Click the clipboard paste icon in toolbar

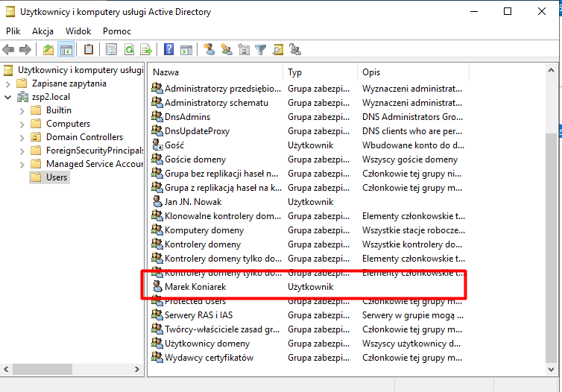click(89, 49)
